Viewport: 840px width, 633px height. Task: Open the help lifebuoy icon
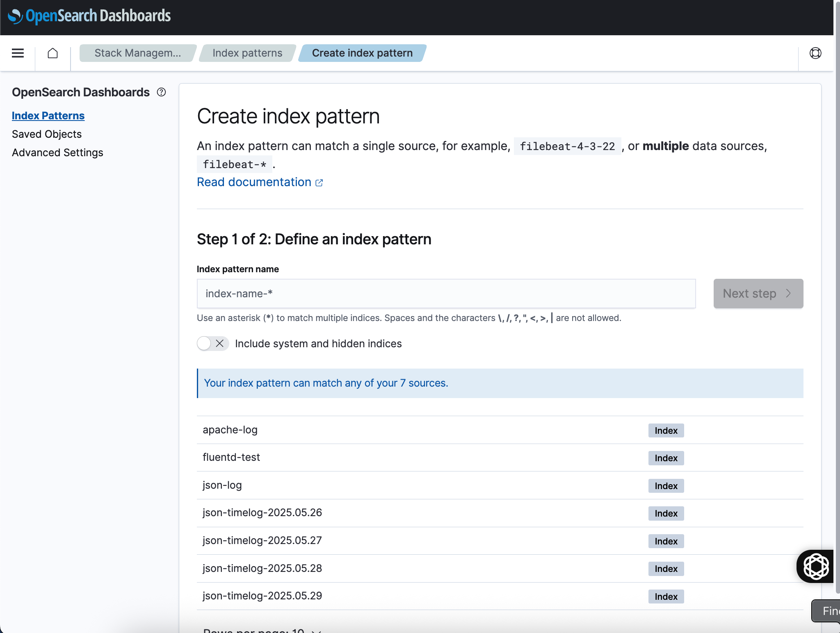(x=815, y=53)
